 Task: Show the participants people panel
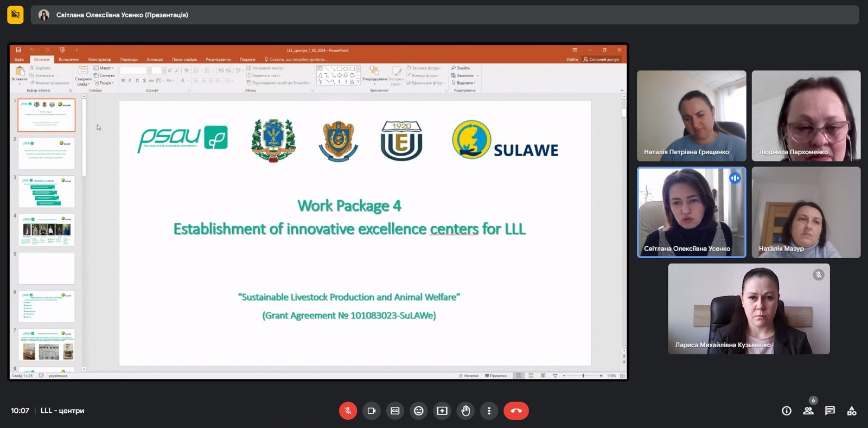(x=808, y=411)
